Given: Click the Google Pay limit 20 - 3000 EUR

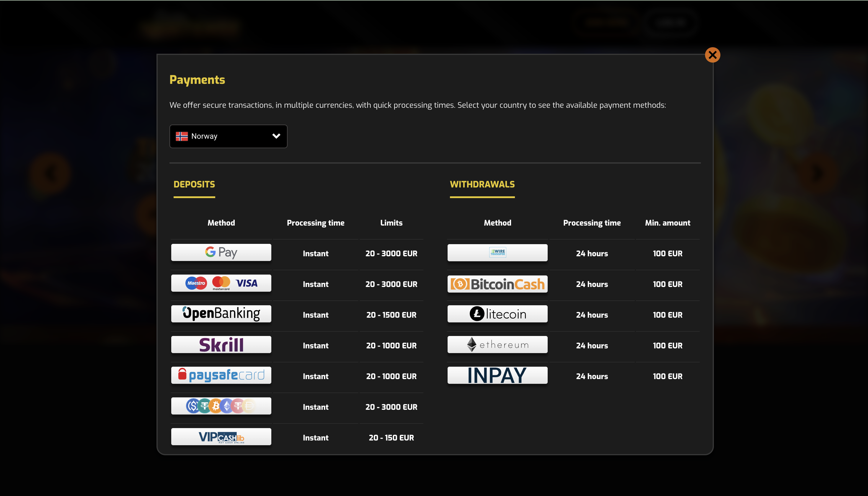Looking at the screenshot, I should 391,253.
